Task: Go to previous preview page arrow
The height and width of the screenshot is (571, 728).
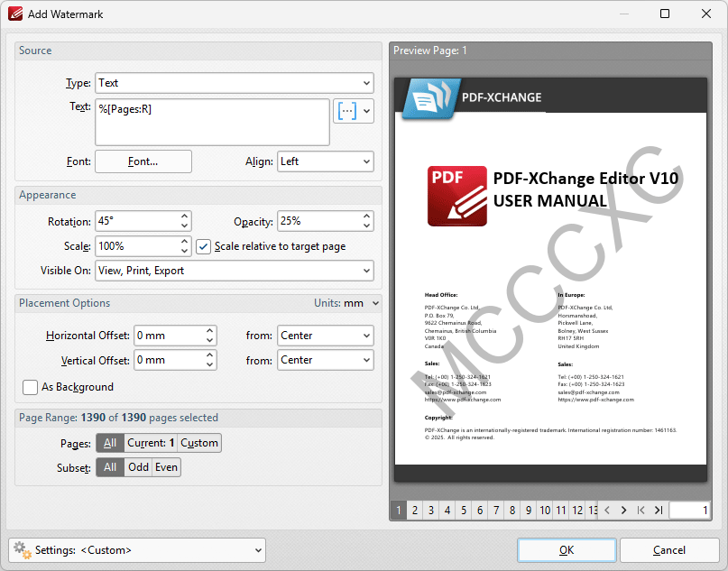Action: 607,511
